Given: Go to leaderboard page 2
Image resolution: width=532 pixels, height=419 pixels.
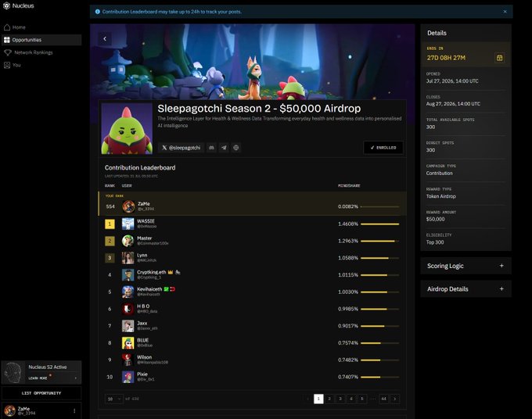Looking at the screenshot, I should pyautogui.click(x=329, y=399).
